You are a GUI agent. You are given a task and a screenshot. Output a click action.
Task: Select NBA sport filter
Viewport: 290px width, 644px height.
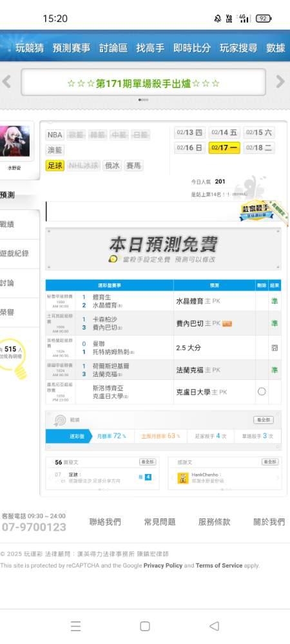pos(55,135)
